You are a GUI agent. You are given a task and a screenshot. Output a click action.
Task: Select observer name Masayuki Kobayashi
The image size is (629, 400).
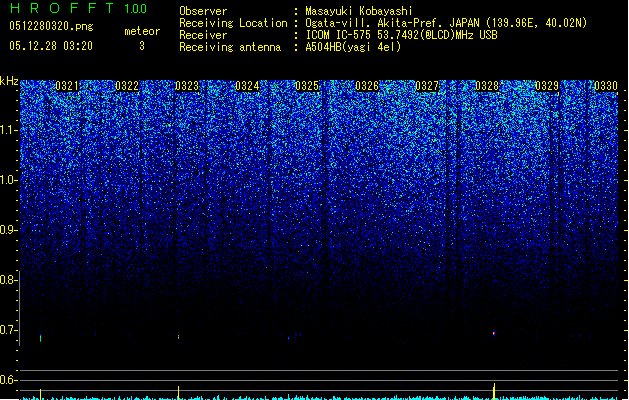tap(359, 11)
